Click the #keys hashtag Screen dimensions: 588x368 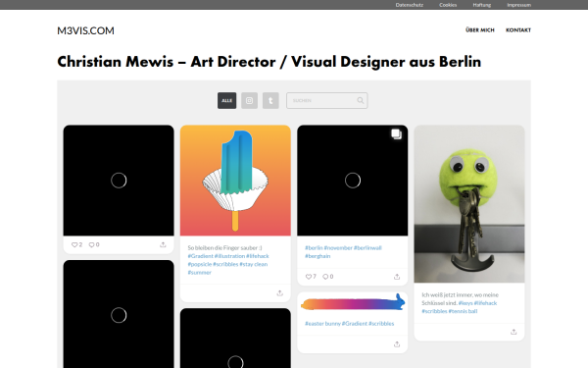coord(465,303)
